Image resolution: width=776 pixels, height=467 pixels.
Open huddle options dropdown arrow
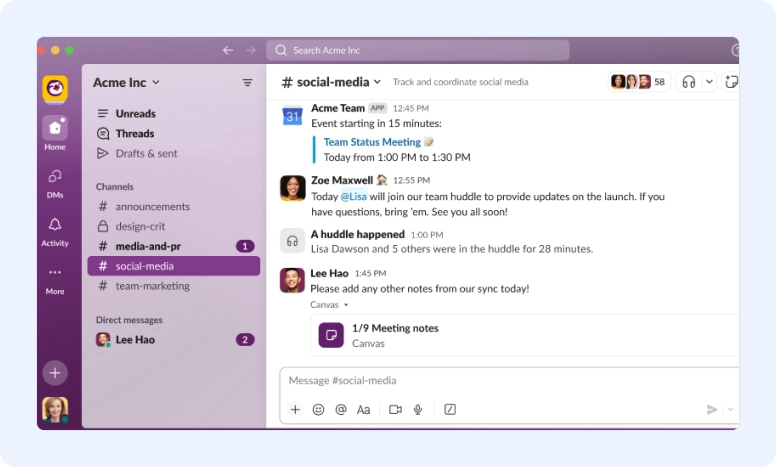click(709, 82)
